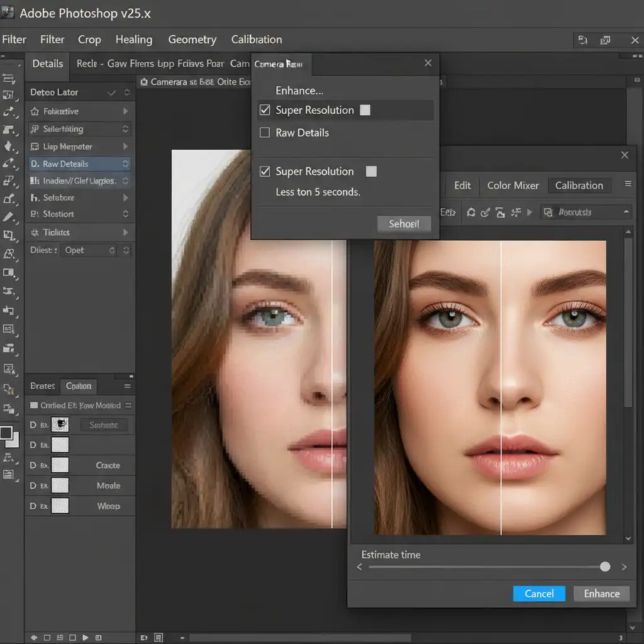Expand the Ticlistcs row arrow
Screen dimensions: 644x644
coord(126,233)
